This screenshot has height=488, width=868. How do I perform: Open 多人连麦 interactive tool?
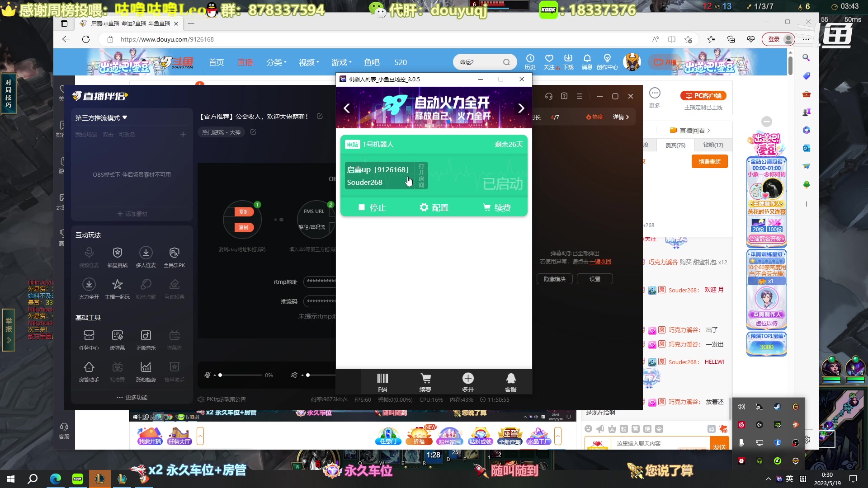point(146,257)
